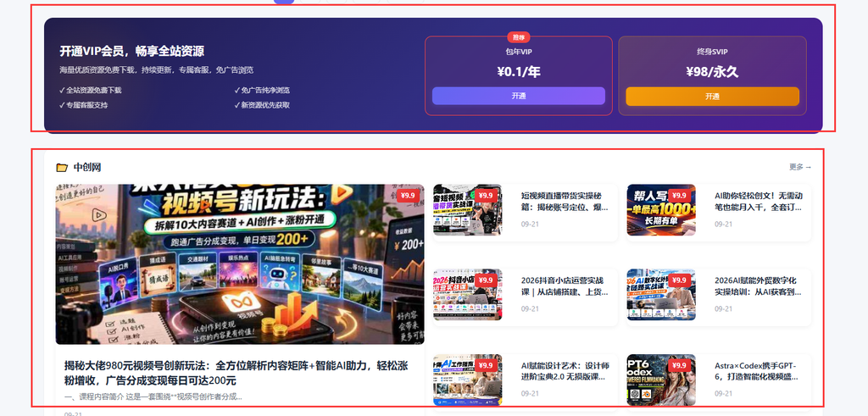Image resolution: width=868 pixels, height=416 pixels.
Task: Click ¥9.9 badge on 短视频直播带货 card
Action: [x=486, y=195]
